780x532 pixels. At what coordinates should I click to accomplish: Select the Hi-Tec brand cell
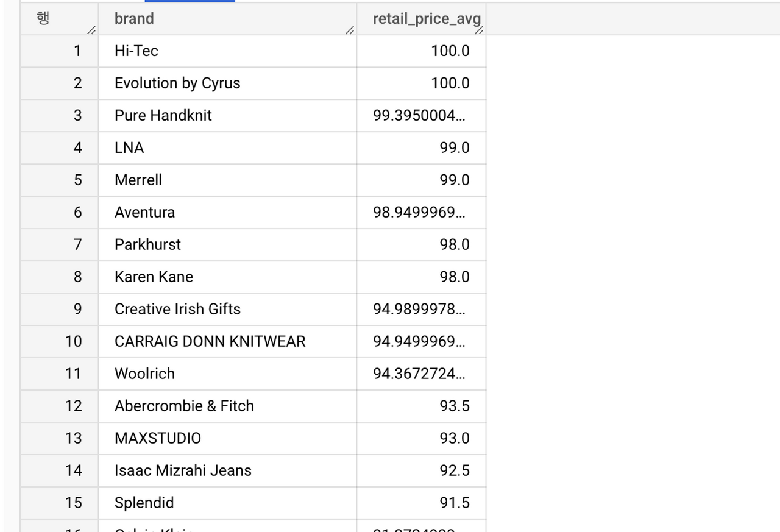click(227, 51)
